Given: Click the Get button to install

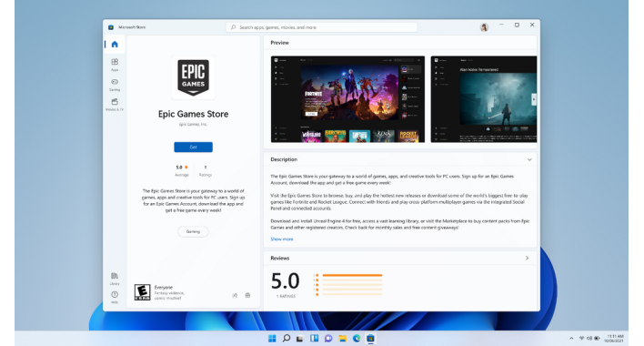Looking at the screenshot, I should tap(193, 148).
